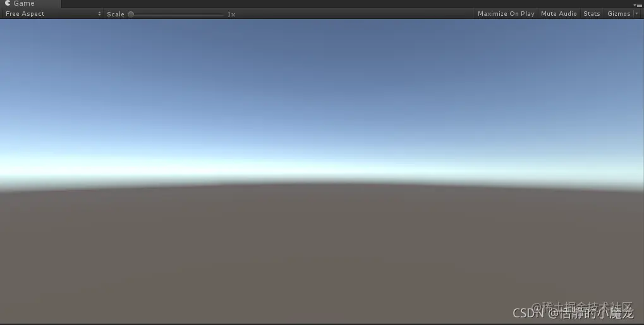Toggle Mute Audio in Game view
644x325 pixels.
pos(559,13)
